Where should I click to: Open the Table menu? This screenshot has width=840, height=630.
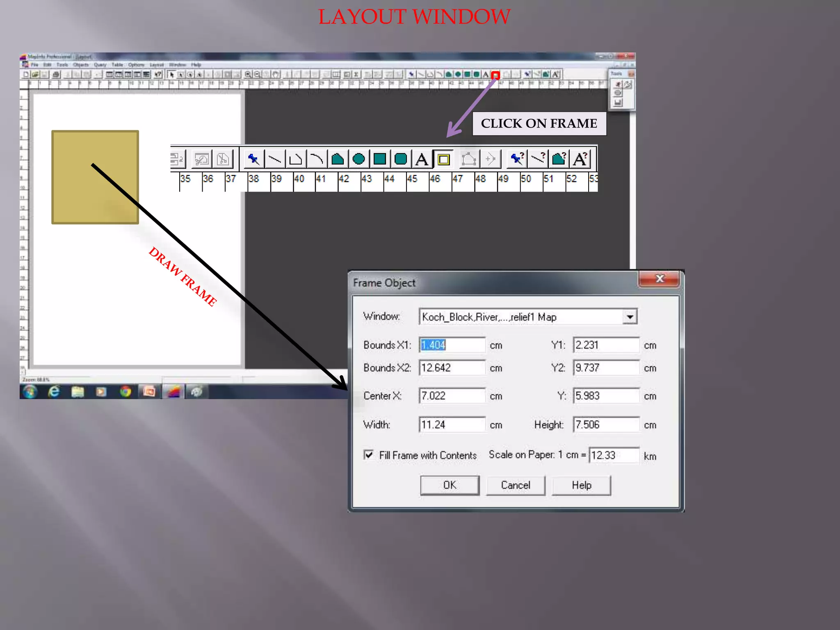tap(117, 65)
